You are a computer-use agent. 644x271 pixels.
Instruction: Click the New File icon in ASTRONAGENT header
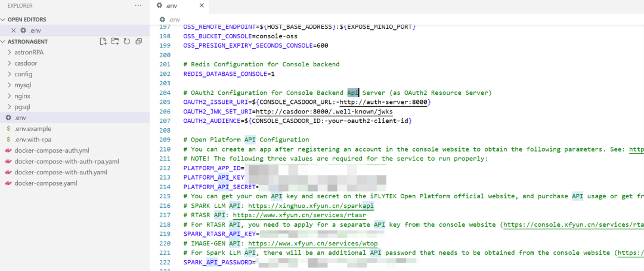[x=104, y=41]
